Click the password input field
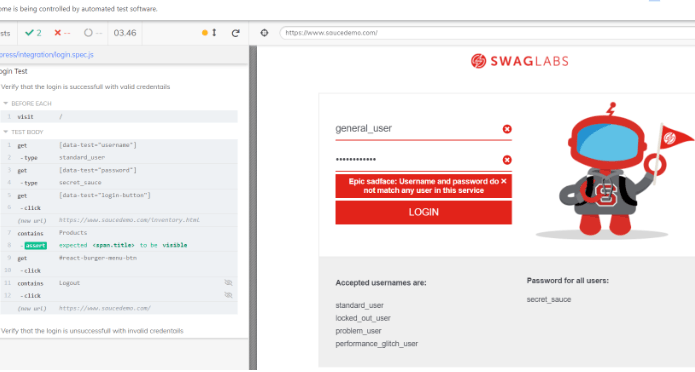The image size is (695, 372). pyautogui.click(x=423, y=160)
